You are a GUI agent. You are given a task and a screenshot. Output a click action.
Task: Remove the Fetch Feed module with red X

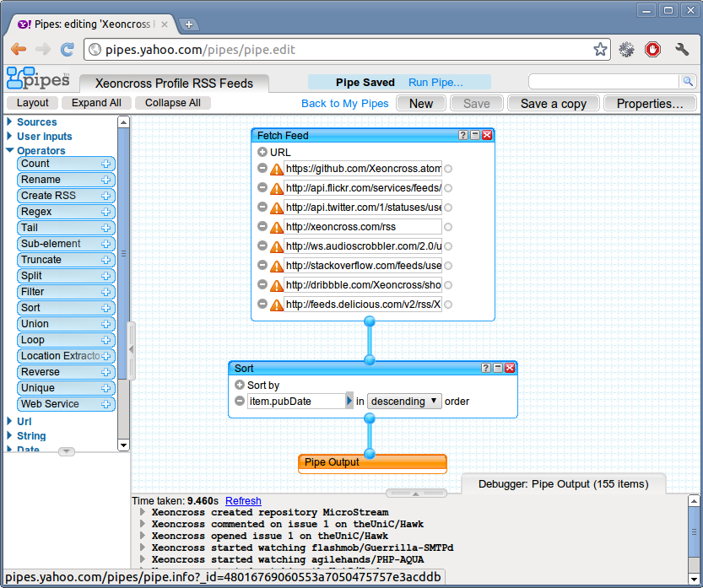click(x=487, y=135)
